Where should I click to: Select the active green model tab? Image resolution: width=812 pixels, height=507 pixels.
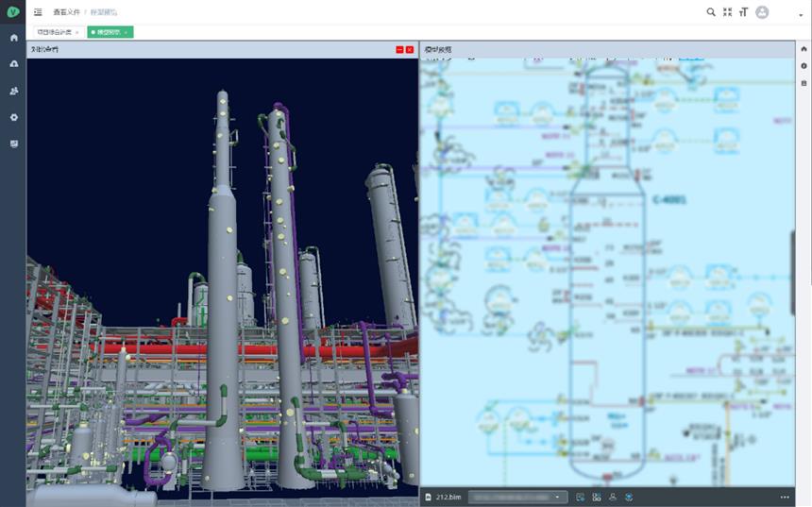[107, 32]
